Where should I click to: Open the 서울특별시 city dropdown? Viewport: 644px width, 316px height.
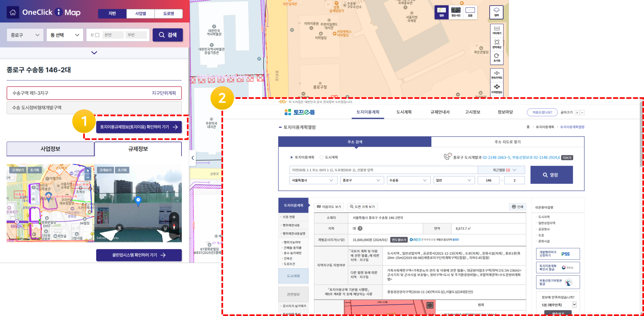313,180
